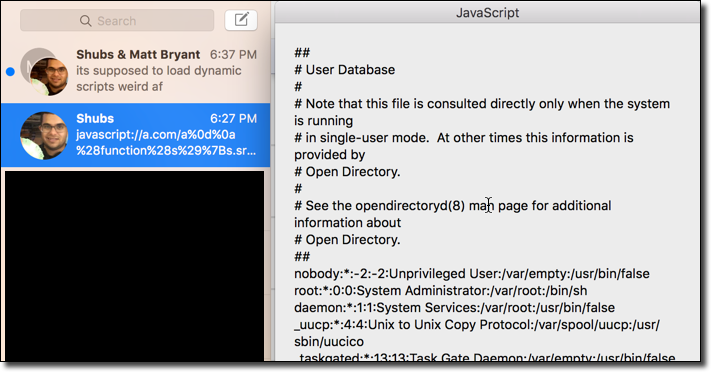
Task: Click the Search field in Messages
Action: [117, 20]
